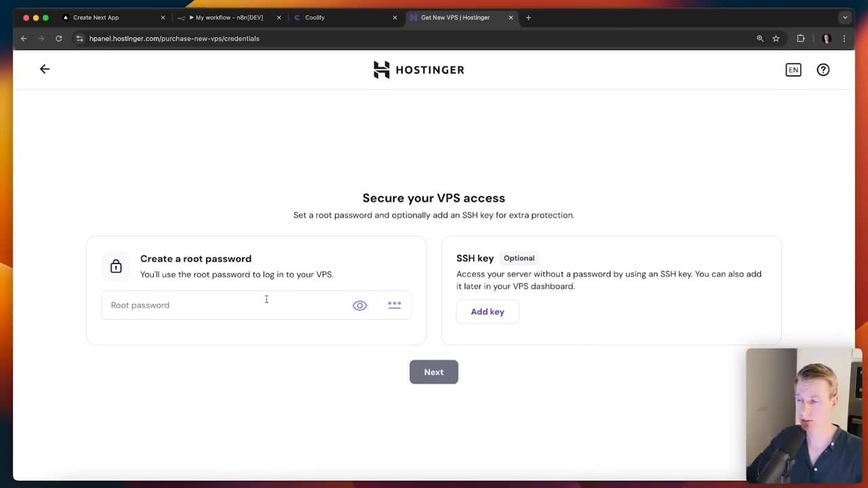This screenshot has height=488, width=868.
Task: Close the Get New VPS Hostinger tab
Action: [511, 18]
